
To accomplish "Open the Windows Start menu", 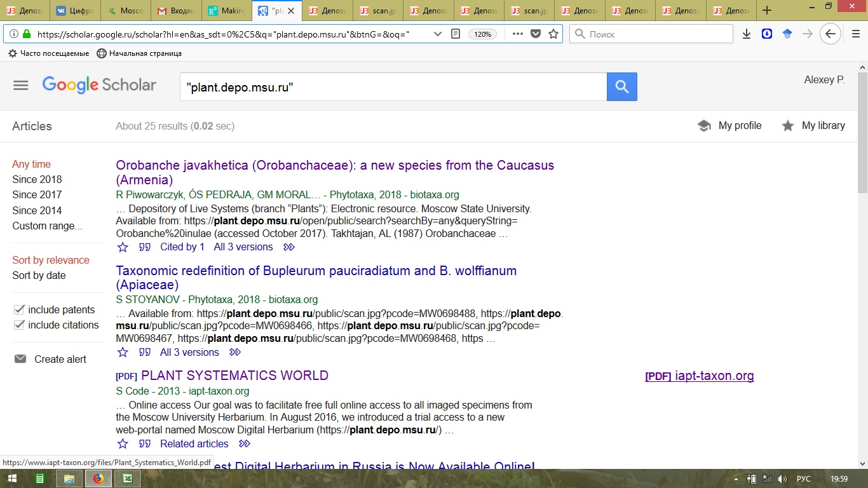I will pyautogui.click(x=13, y=478).
